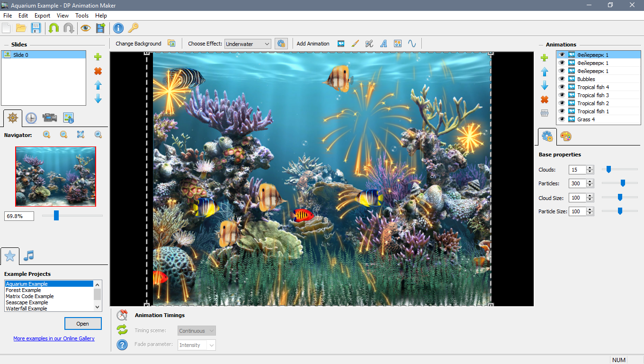Click the Save project floppy disk icon
The height and width of the screenshot is (364, 644).
pyautogui.click(x=36, y=28)
